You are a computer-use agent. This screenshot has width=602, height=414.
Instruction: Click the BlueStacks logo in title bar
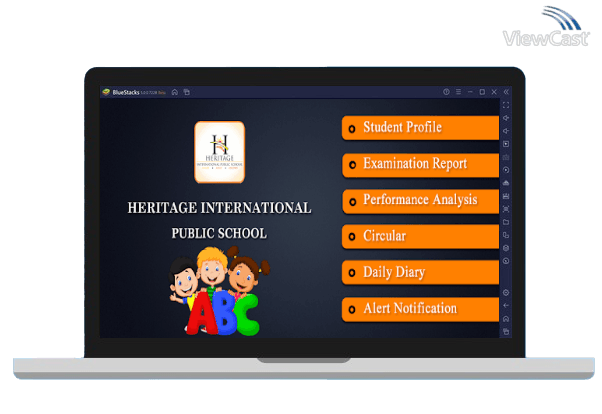pyautogui.click(x=106, y=92)
